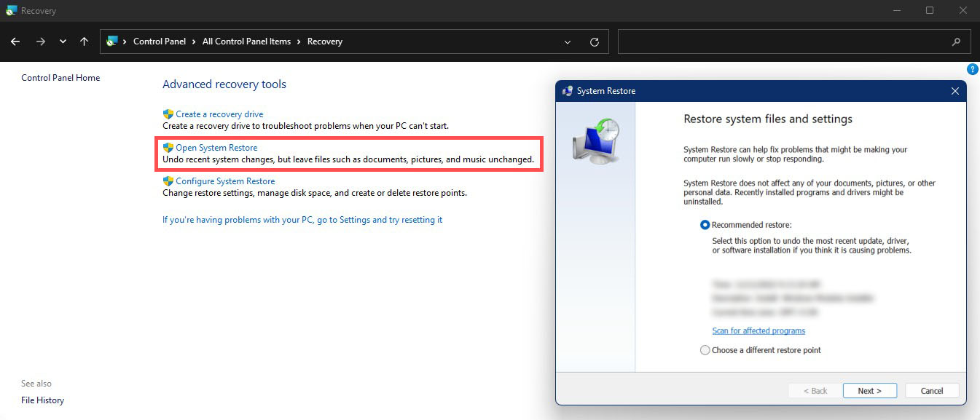Go forward using the Forward arrow
Viewport: 980px width, 420px height.
pos(41,41)
